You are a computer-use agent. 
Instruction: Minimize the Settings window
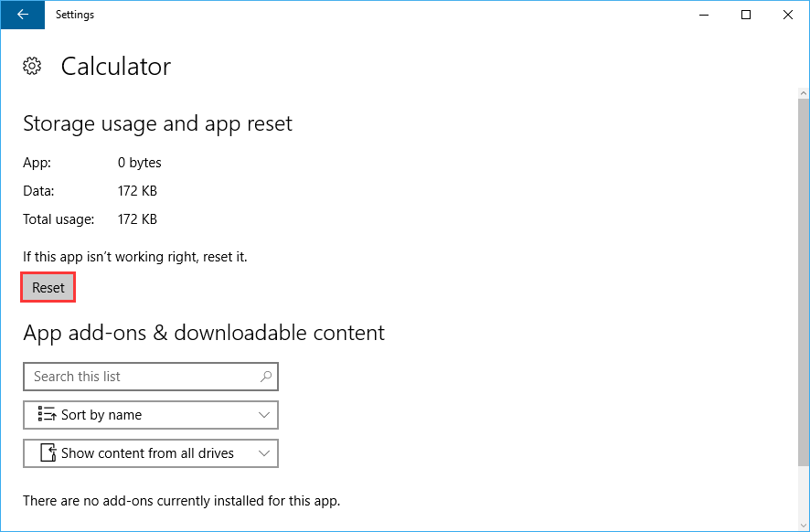coord(704,15)
